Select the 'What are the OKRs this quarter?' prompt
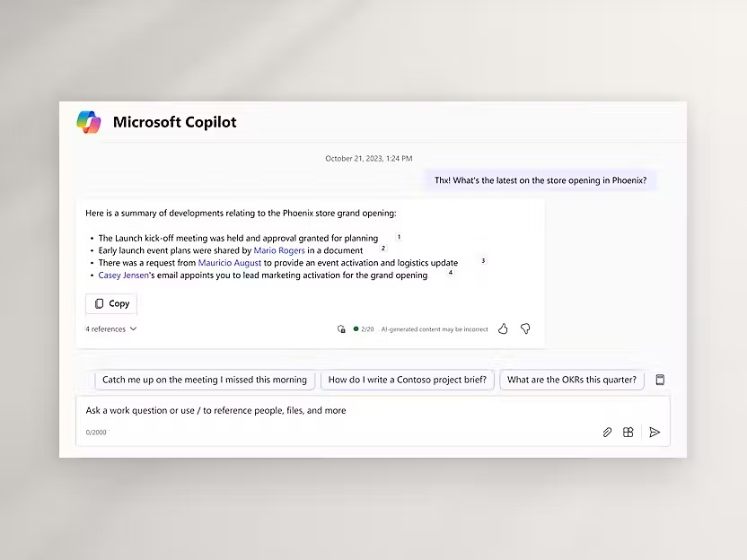The image size is (747, 560). tap(572, 379)
